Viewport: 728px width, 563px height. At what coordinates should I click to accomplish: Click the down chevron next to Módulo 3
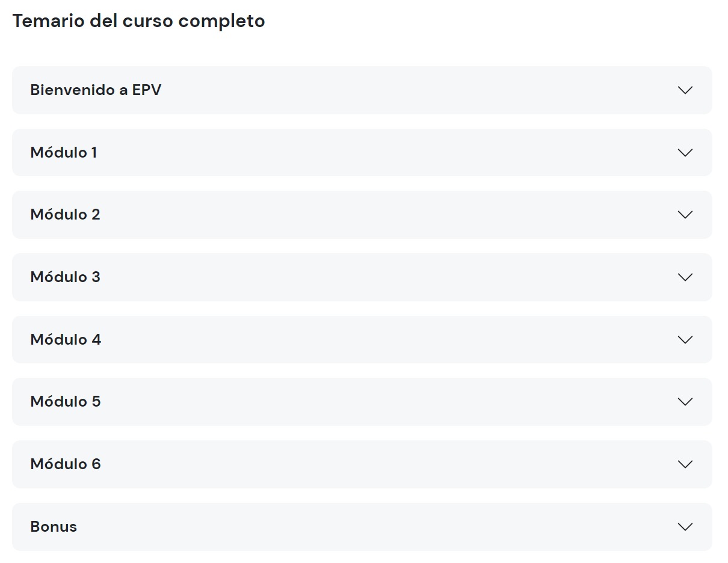click(x=685, y=277)
